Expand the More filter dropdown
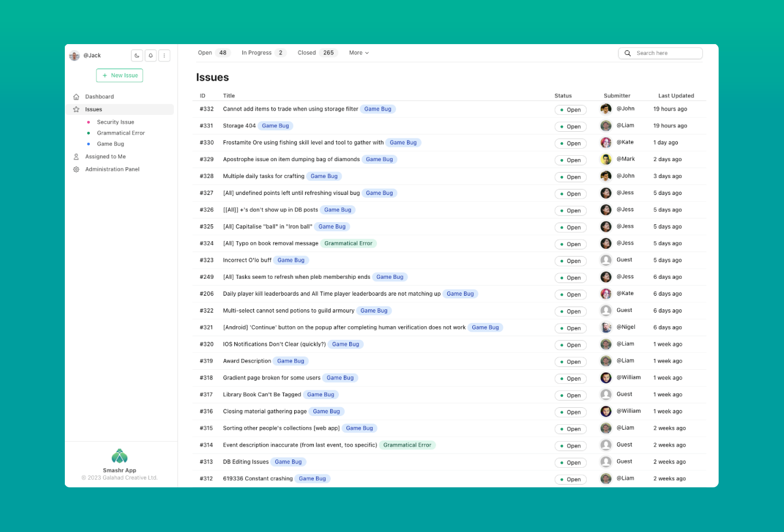The image size is (784, 532). coord(358,52)
